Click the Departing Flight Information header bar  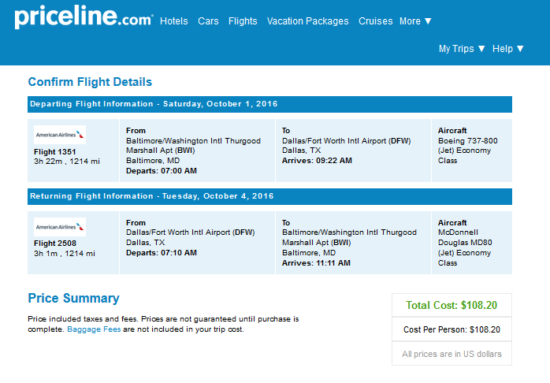270,104
